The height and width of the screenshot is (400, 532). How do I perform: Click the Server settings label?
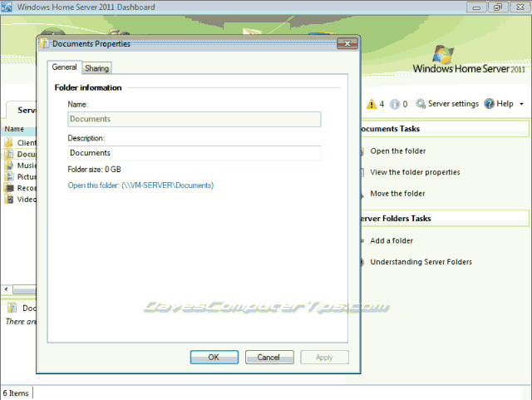453,104
